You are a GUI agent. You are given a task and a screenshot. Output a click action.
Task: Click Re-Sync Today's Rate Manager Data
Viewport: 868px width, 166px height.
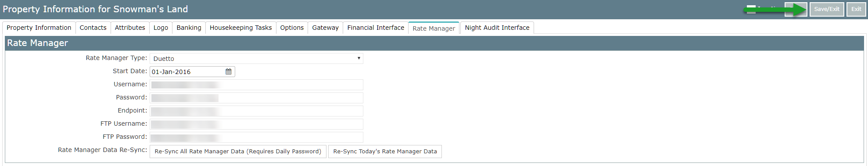click(385, 152)
